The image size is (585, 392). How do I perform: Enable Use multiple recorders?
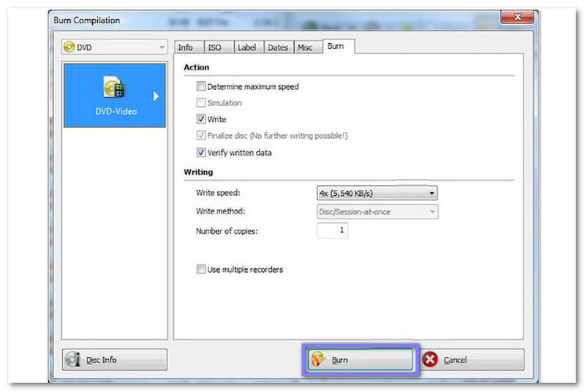click(200, 269)
